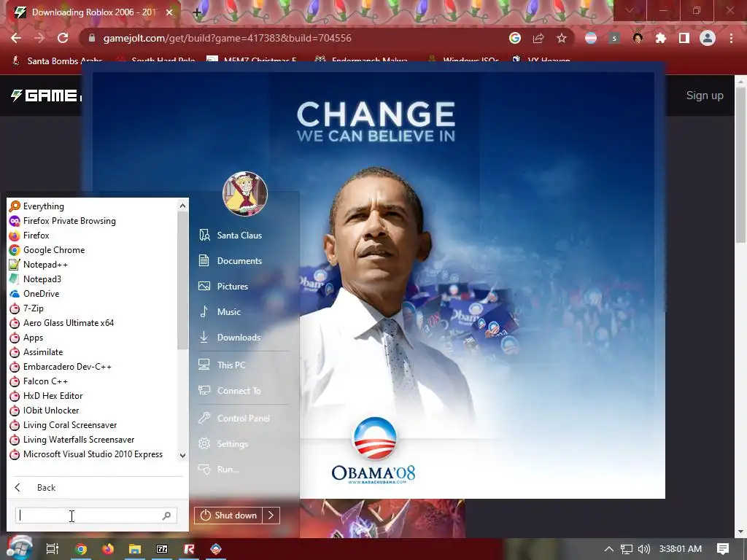The height and width of the screenshot is (560, 747).
Task: Share this page via the share icon
Action: (x=538, y=38)
